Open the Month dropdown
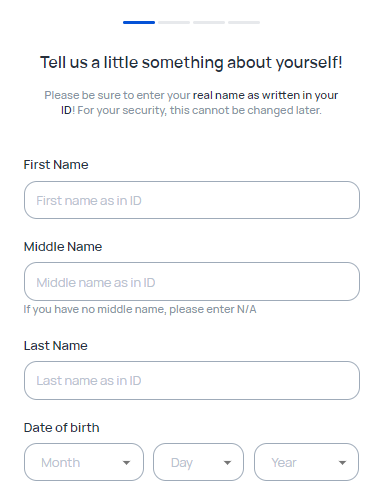385x494 pixels. pyautogui.click(x=84, y=462)
